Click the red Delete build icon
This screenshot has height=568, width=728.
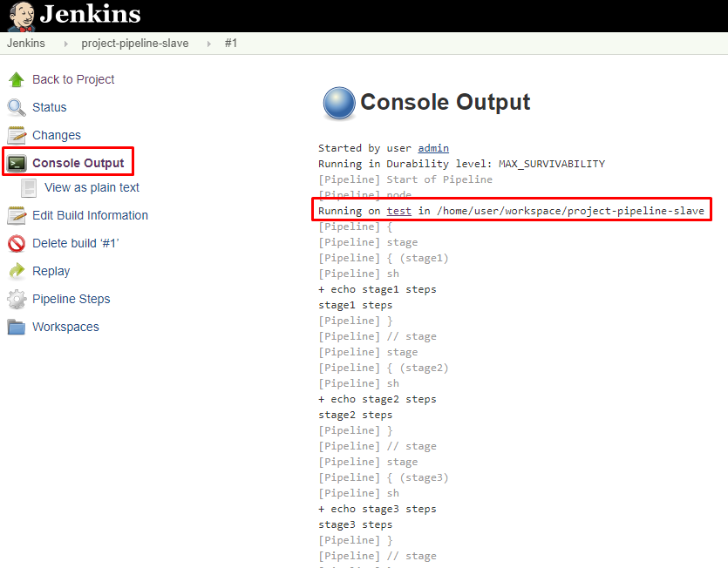17,244
